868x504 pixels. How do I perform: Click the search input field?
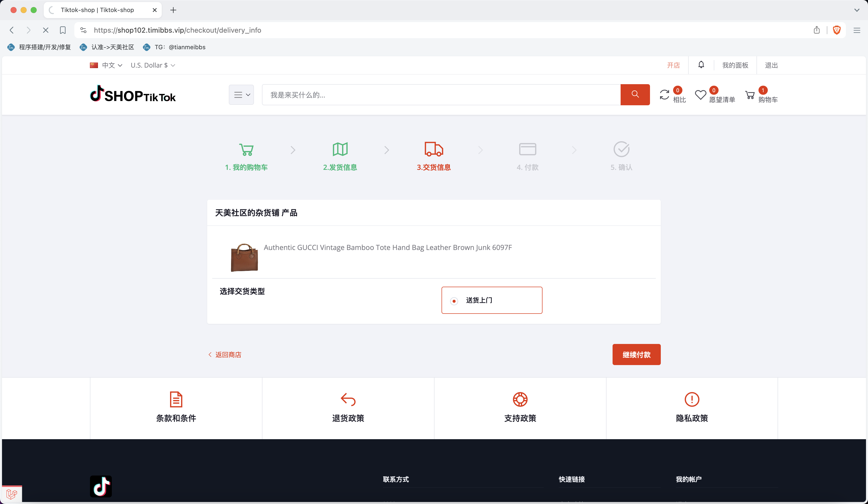tap(441, 94)
